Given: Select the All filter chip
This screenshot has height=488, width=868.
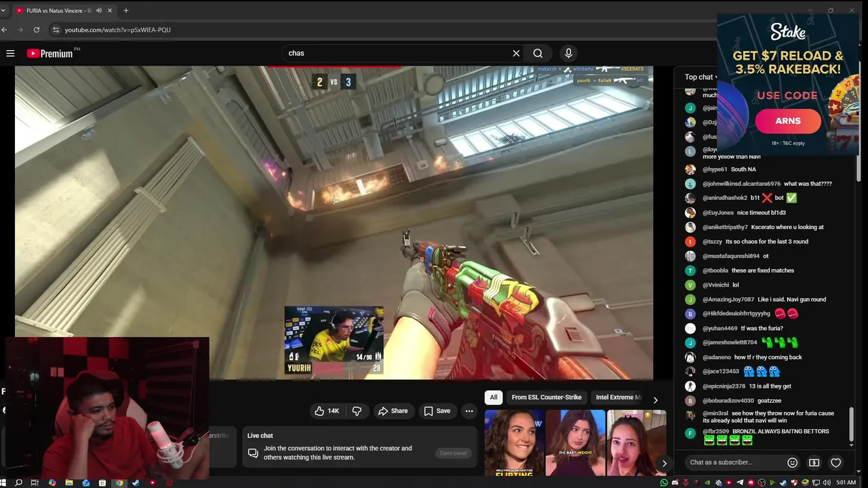Looking at the screenshot, I should coord(494,397).
